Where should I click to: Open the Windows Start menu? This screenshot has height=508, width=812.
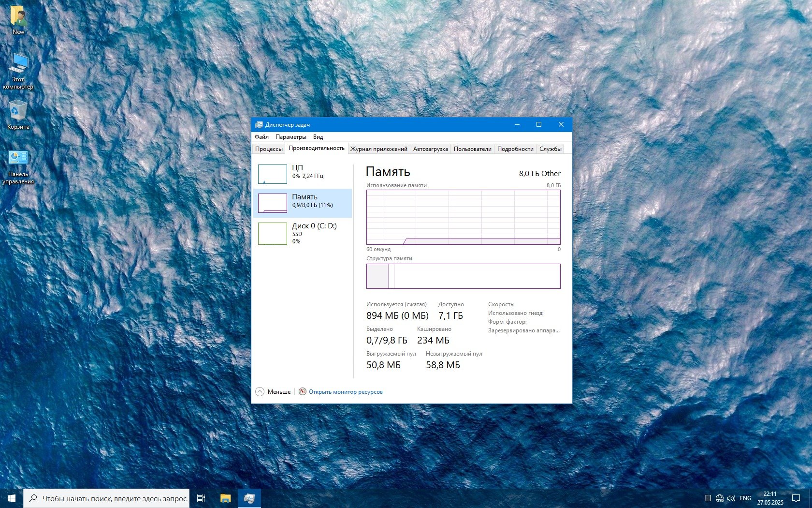pos(12,498)
